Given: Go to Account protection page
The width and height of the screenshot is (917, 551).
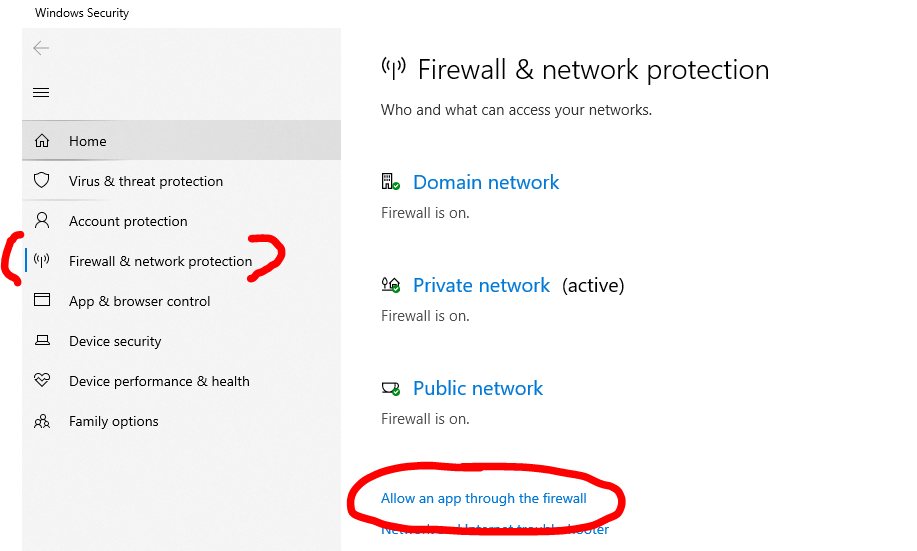Looking at the screenshot, I should [x=128, y=221].
